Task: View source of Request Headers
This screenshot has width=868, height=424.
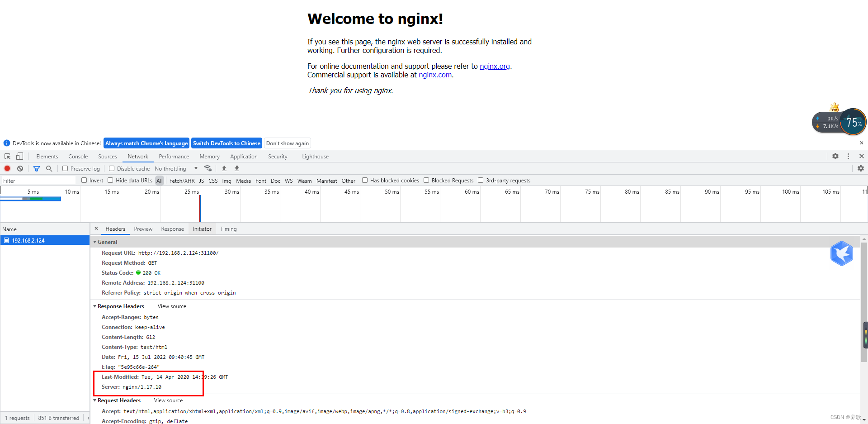Action: [x=168, y=400]
